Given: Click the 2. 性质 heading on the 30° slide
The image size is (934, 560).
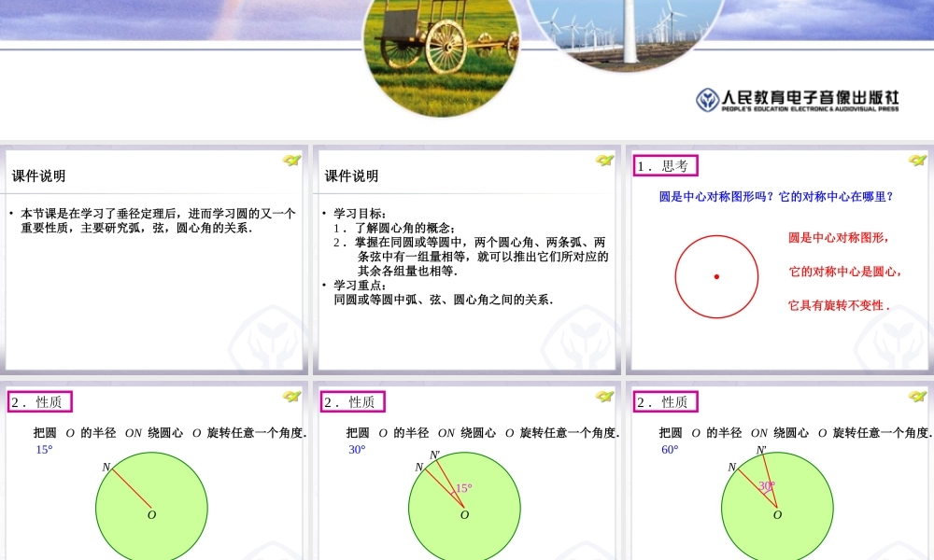Looking at the screenshot, I should 353,401.
